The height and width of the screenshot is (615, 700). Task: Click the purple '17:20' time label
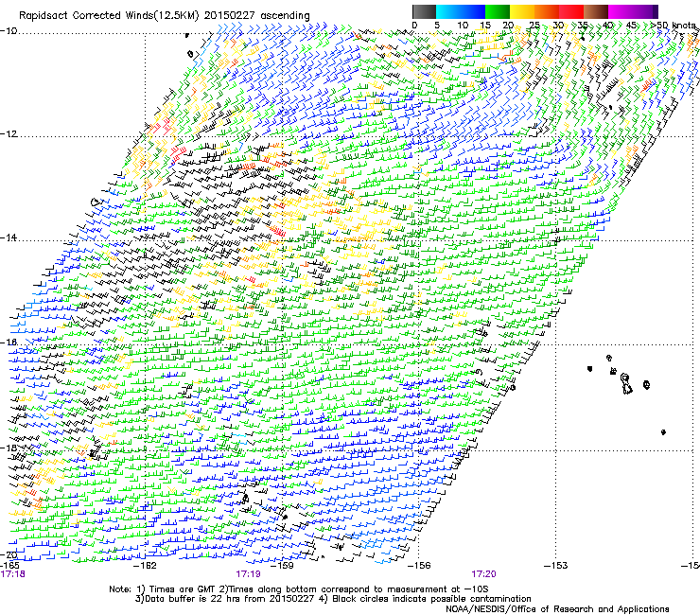pyautogui.click(x=484, y=574)
